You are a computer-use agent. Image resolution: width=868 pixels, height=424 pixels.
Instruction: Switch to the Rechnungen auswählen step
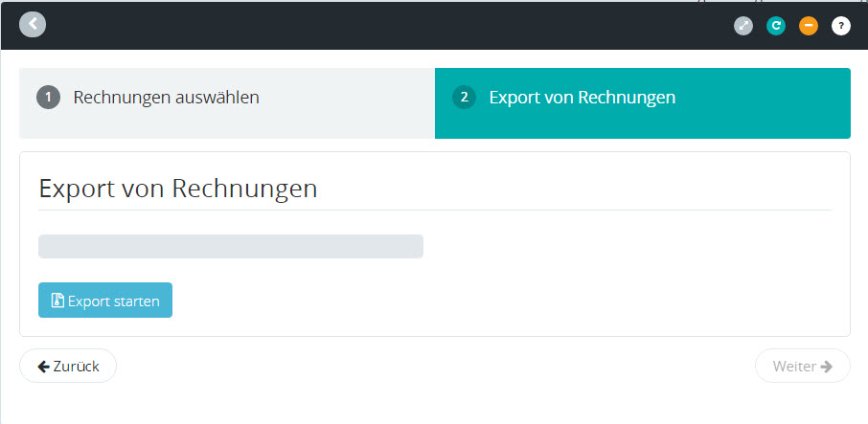(x=166, y=98)
